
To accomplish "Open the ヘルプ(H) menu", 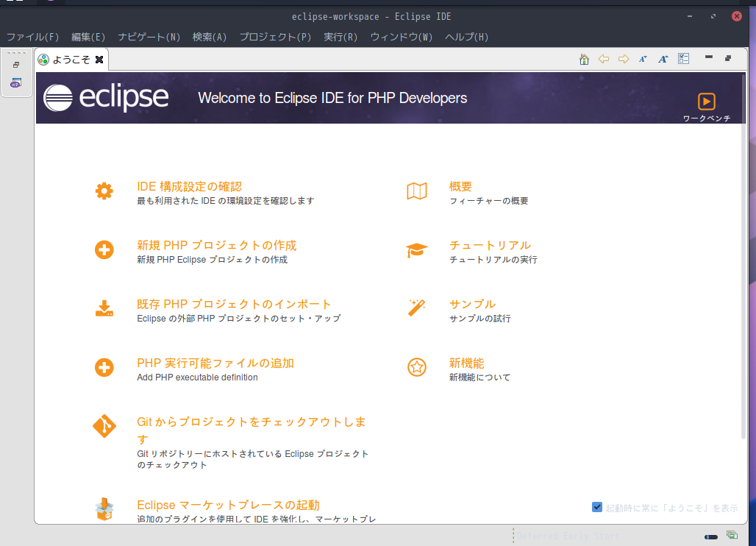I will pos(467,37).
